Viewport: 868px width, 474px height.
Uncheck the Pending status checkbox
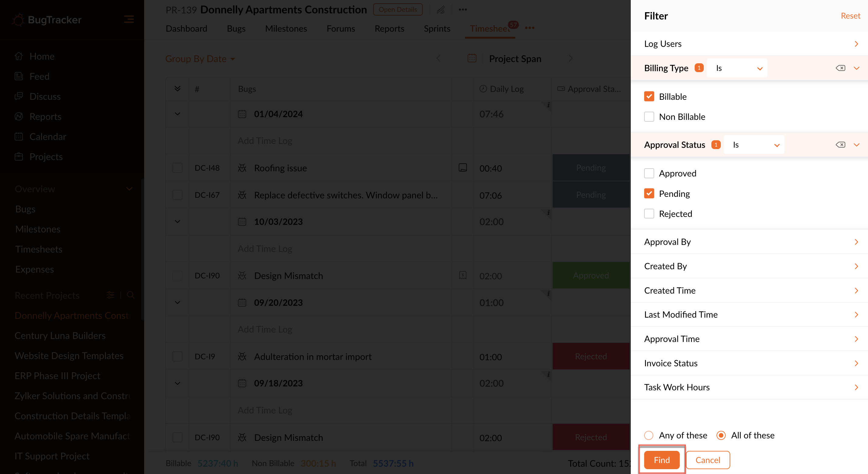click(649, 193)
